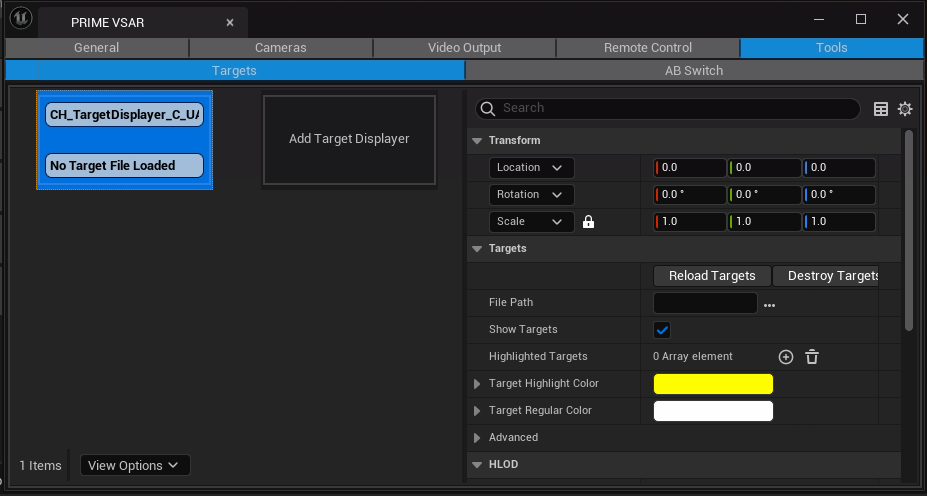The image size is (927, 496).
Task: Edit the Location Y value field
Action: click(764, 168)
